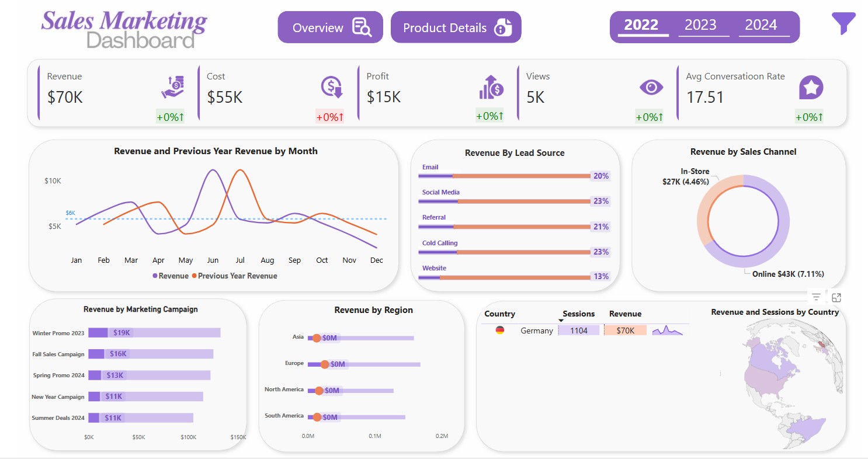
Task: Toggle the Revenue legend series
Action: [171, 276]
